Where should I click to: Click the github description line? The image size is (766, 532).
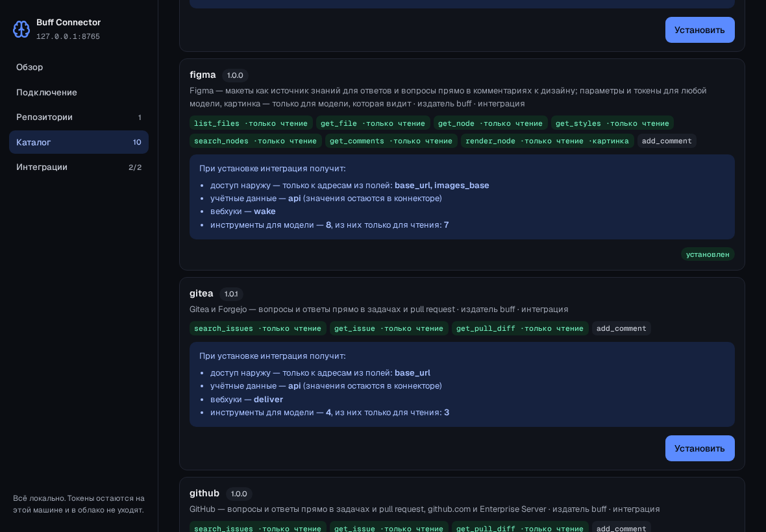point(425,509)
